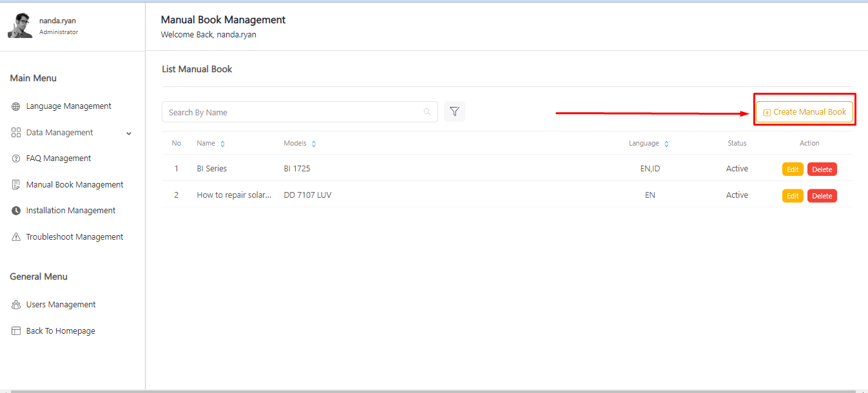Delete the BI Series manual book
The height and width of the screenshot is (393, 868).
tap(822, 169)
